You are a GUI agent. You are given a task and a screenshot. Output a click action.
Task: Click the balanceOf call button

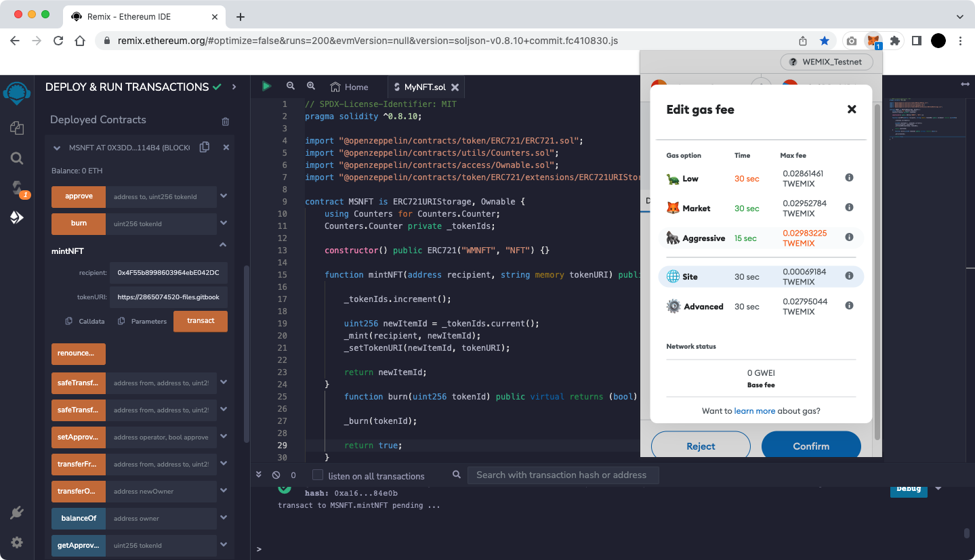[79, 518]
